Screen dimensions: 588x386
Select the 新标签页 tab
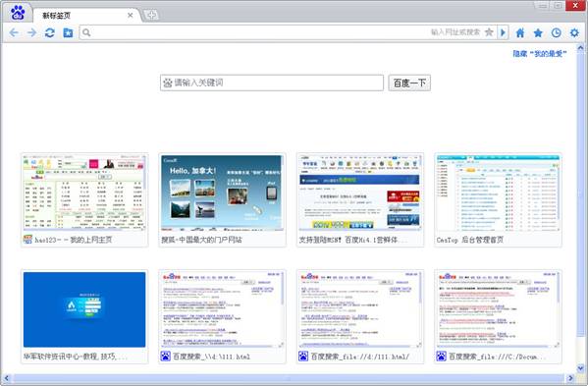87,16
